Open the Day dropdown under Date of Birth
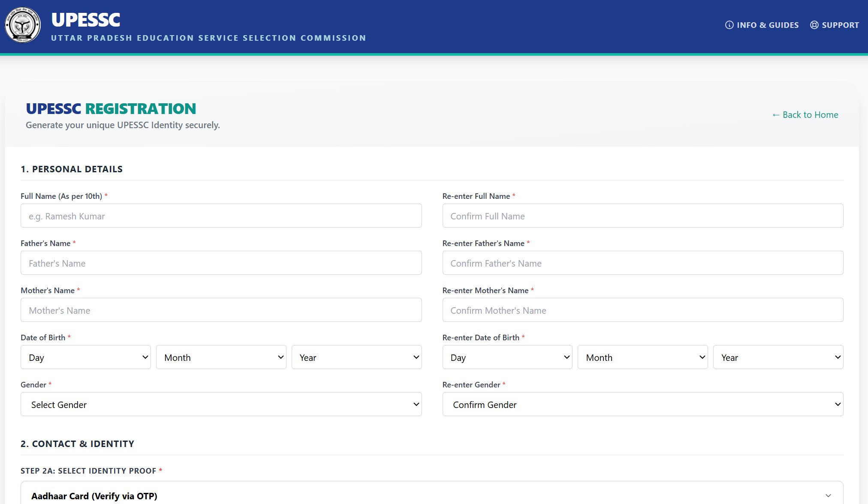 tap(85, 357)
